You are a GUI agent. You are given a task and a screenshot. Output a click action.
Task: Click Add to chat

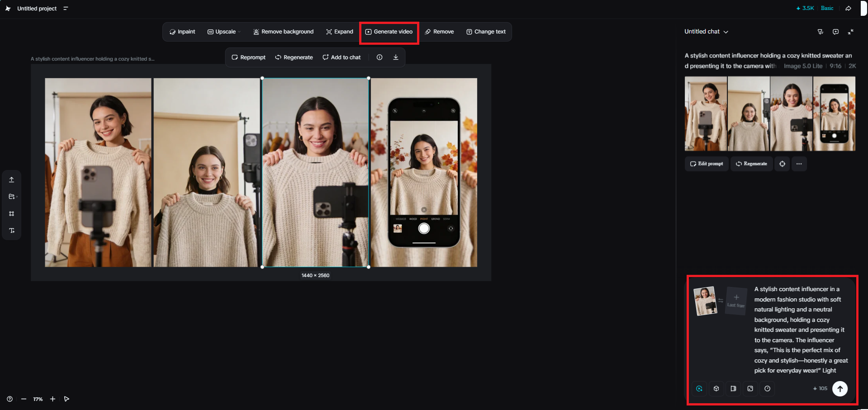(x=342, y=57)
